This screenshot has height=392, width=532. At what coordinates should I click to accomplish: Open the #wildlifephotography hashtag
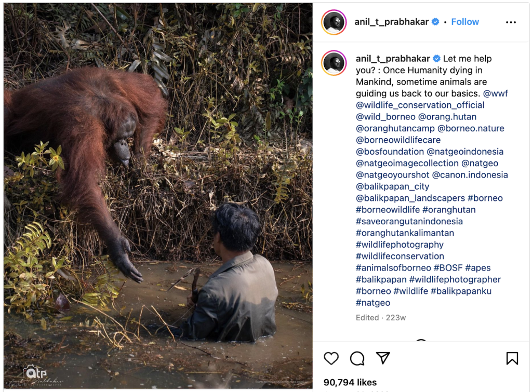(400, 245)
